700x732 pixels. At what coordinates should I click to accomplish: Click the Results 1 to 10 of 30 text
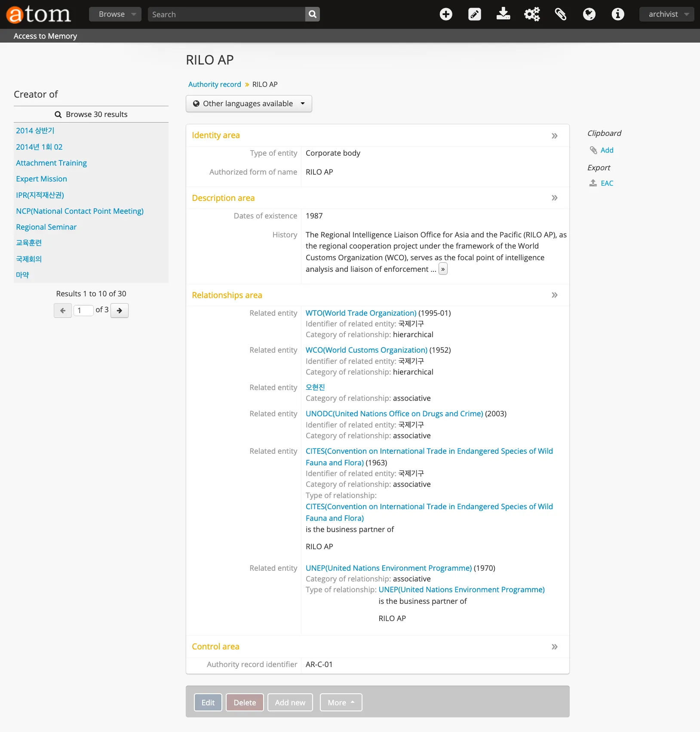tap(91, 294)
